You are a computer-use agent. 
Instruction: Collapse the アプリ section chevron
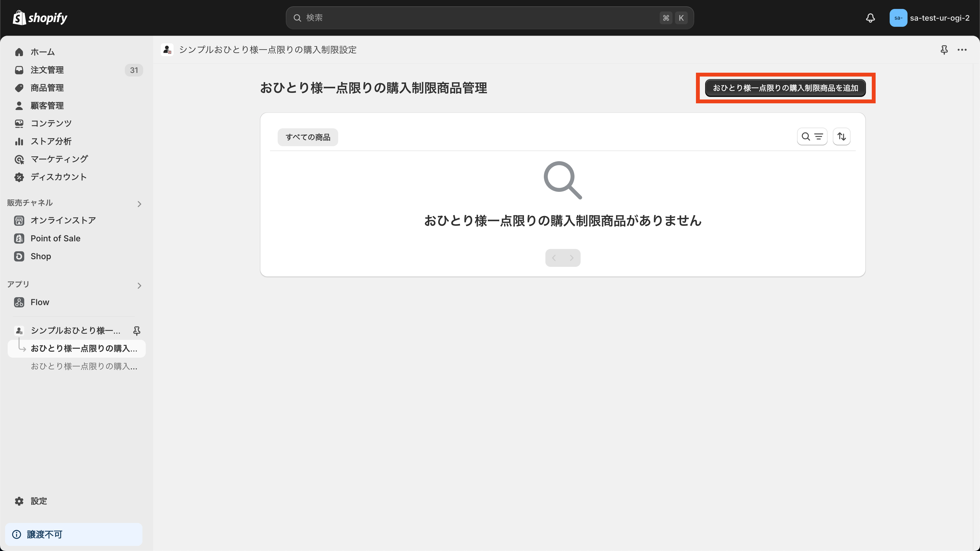[x=140, y=286]
